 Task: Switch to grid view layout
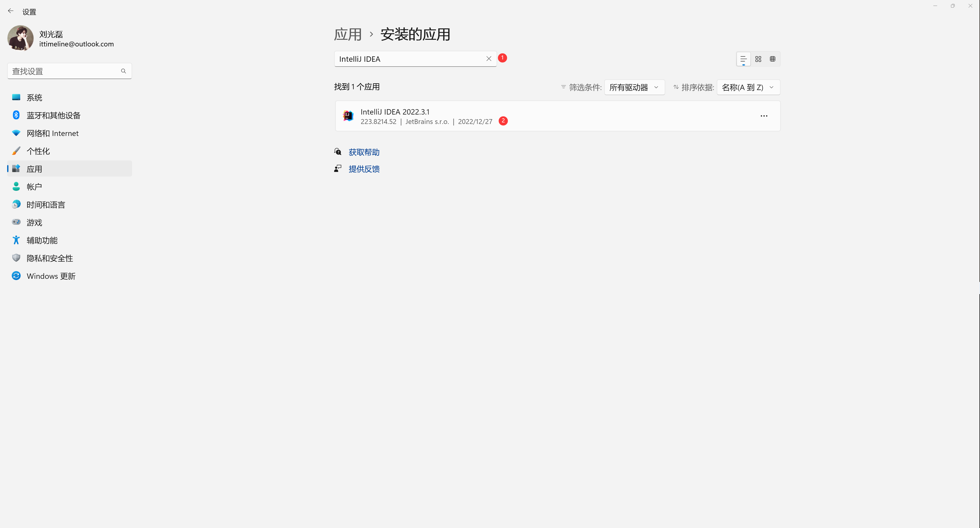point(758,59)
